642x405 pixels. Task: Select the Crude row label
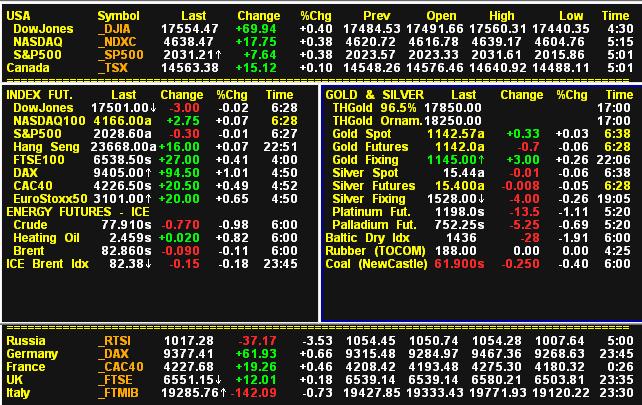tap(30, 225)
